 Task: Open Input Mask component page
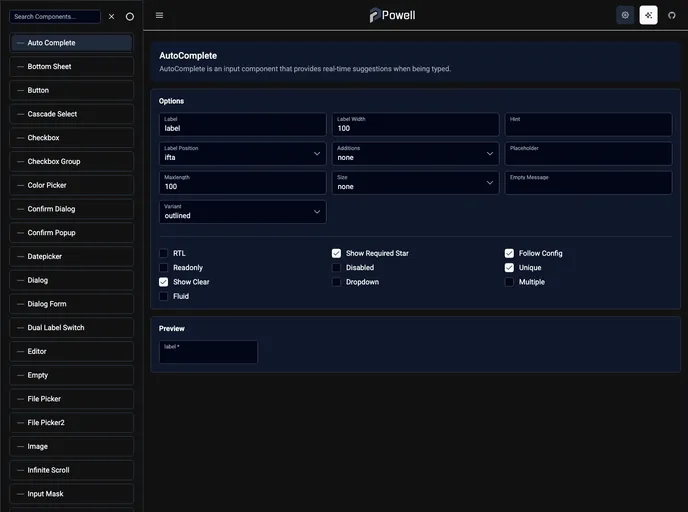(x=72, y=494)
